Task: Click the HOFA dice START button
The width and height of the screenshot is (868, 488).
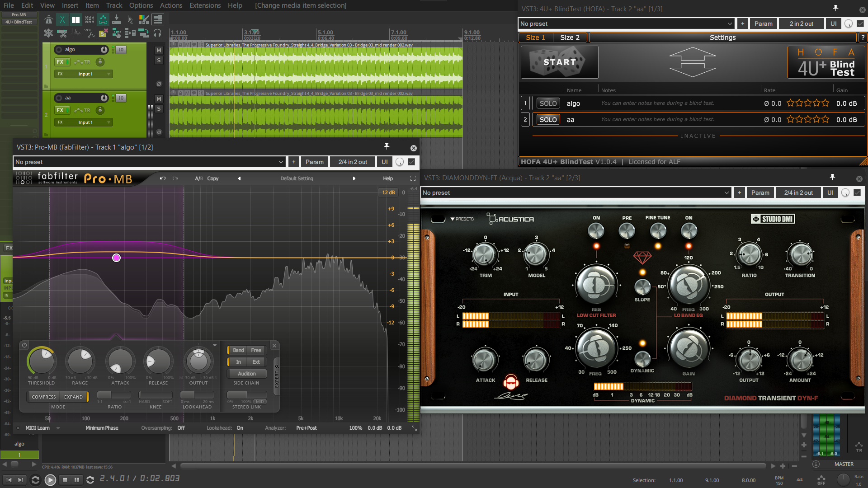Action: tap(560, 62)
